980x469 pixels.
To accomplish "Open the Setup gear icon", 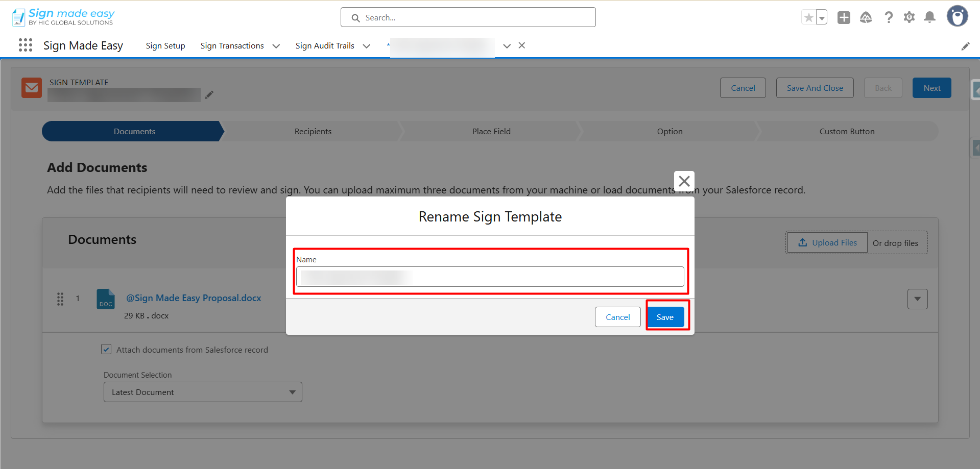I will pos(909,18).
